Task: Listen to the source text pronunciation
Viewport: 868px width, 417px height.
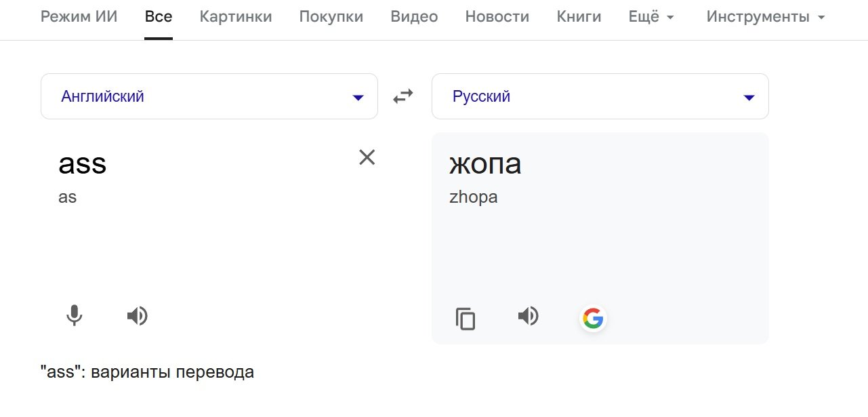Action: point(138,315)
